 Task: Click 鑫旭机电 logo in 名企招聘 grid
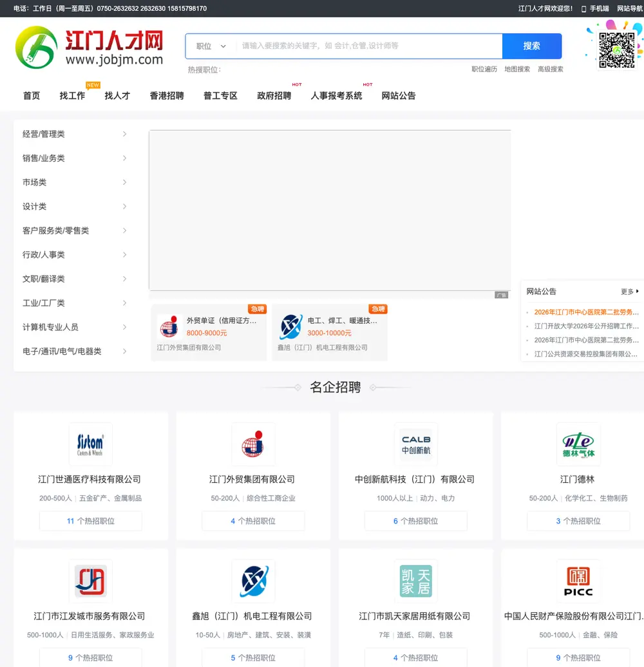pyautogui.click(x=253, y=581)
